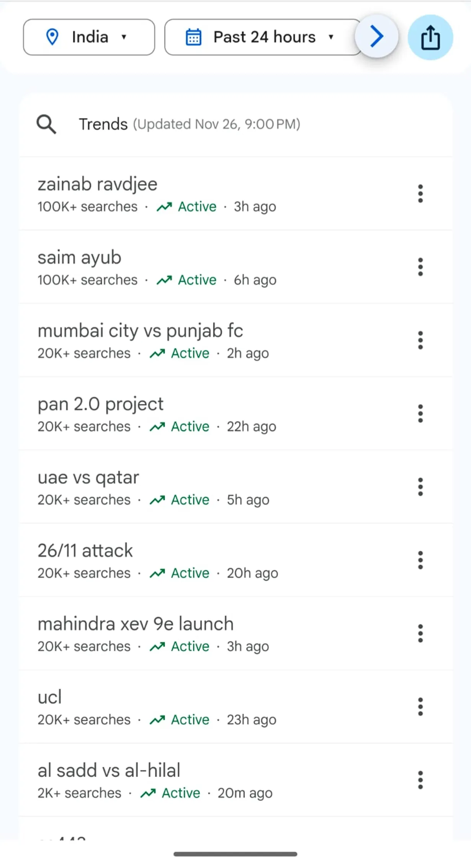
Task: Click the calendar icon in time filter
Action: pyautogui.click(x=193, y=37)
